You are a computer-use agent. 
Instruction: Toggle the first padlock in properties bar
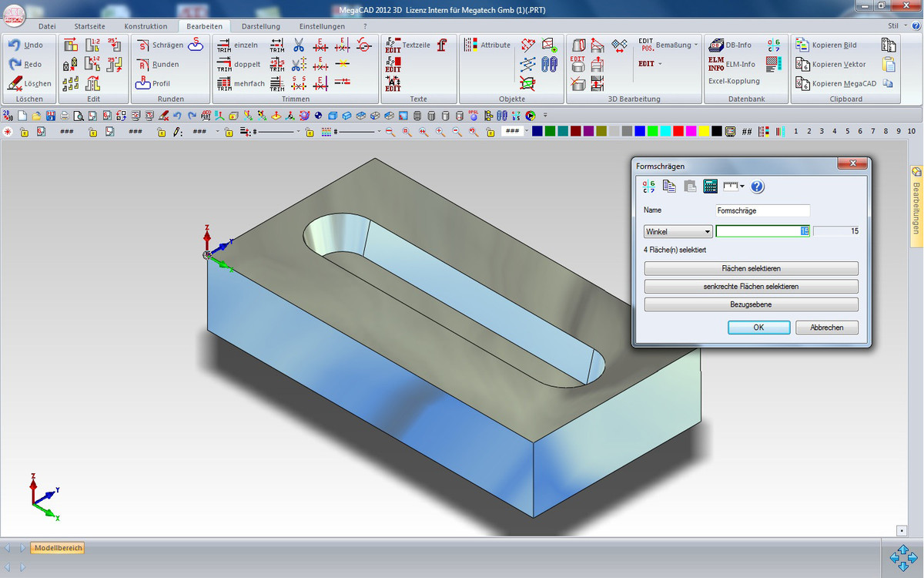coord(24,133)
